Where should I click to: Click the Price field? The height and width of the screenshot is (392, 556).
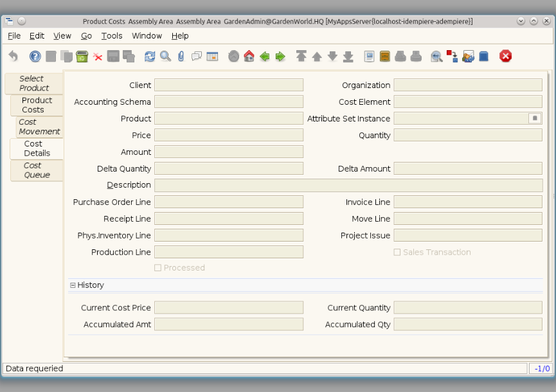(x=229, y=135)
